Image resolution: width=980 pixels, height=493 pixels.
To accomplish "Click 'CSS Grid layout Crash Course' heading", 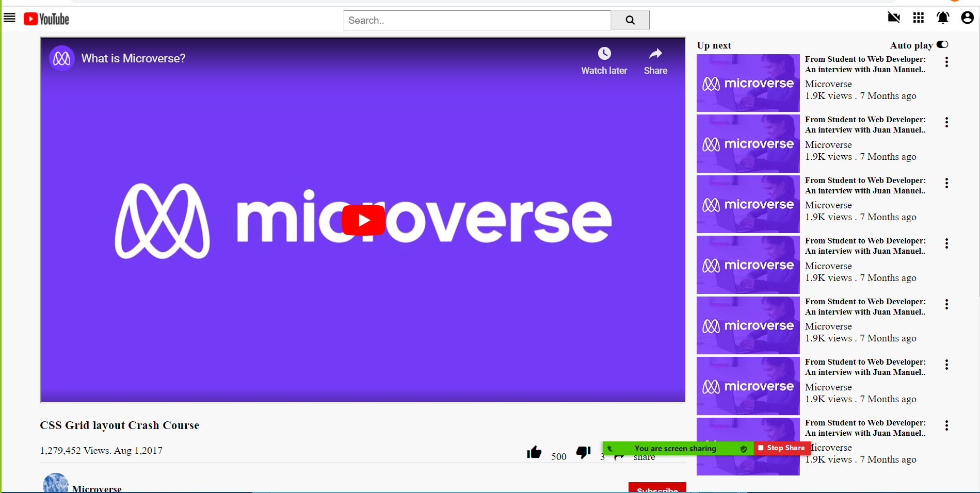I will tap(119, 425).
